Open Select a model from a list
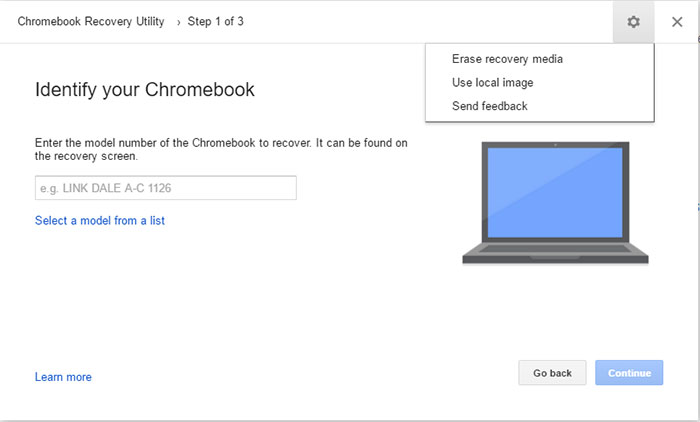700x422 pixels. 100,220
